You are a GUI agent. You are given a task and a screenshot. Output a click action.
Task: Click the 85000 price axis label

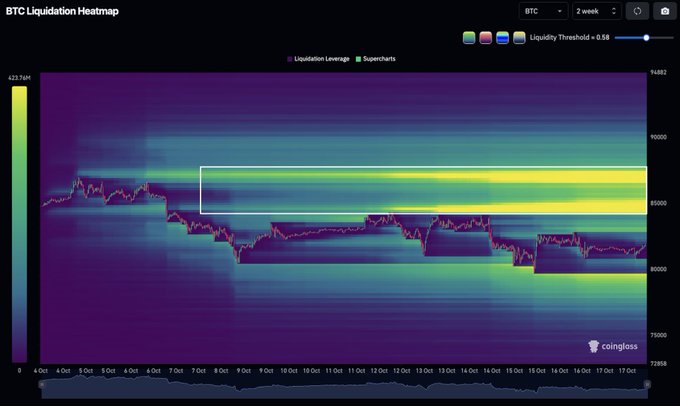coord(658,203)
